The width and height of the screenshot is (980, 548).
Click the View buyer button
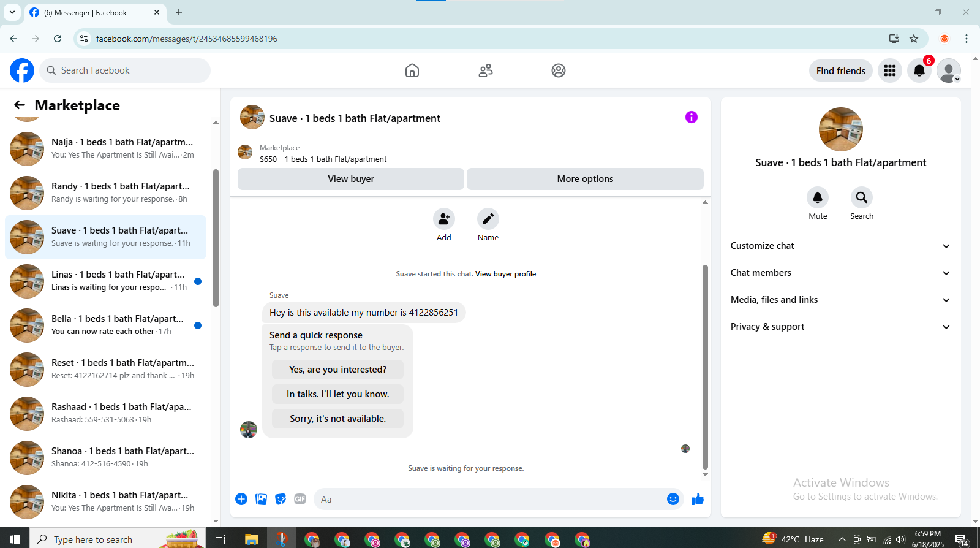tap(351, 179)
